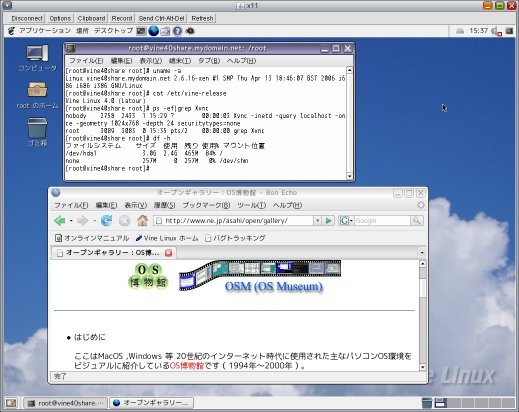Click the network tray icon left of clock
This screenshot has height=412, width=519.
460,31
